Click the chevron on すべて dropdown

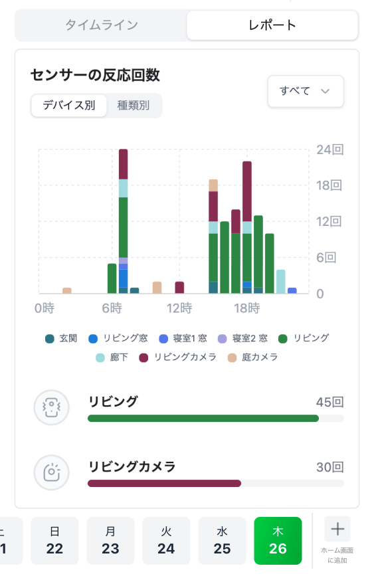326,91
